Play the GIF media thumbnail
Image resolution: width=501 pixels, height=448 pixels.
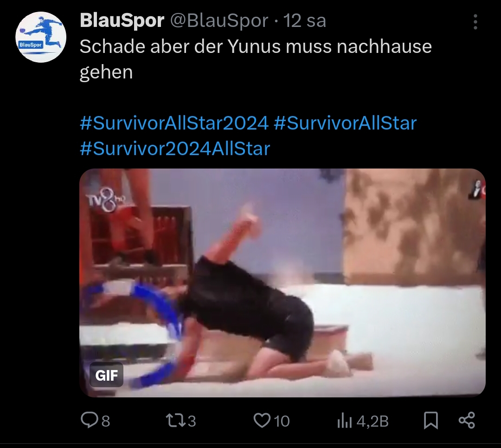283,283
